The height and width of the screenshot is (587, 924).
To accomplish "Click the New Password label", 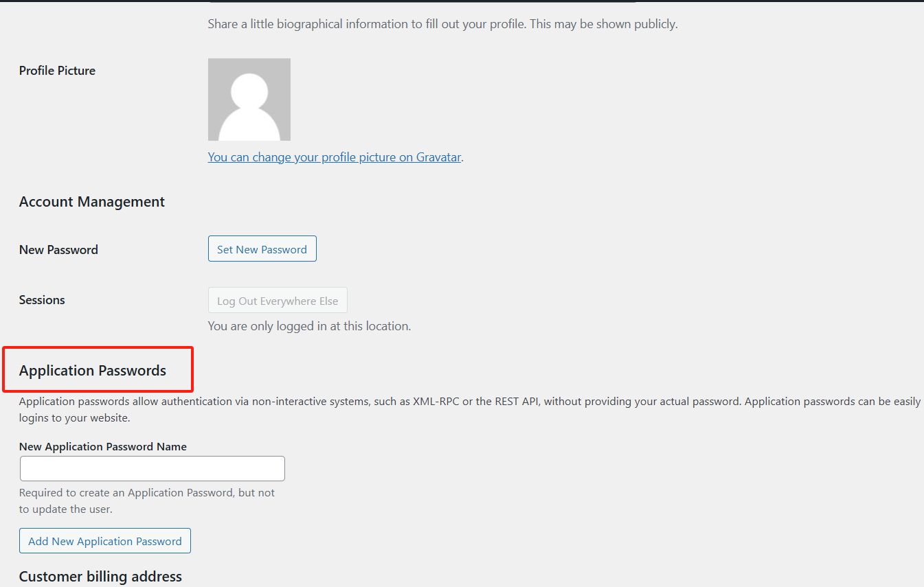I will tap(58, 250).
